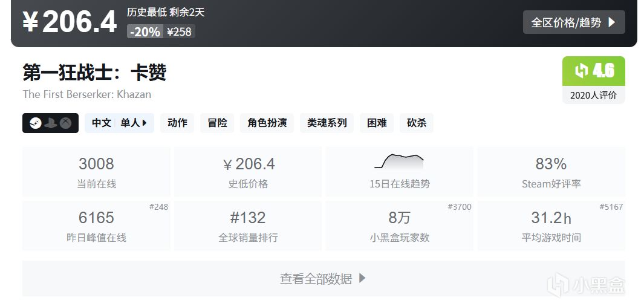Click the #248 rank label

(158, 207)
